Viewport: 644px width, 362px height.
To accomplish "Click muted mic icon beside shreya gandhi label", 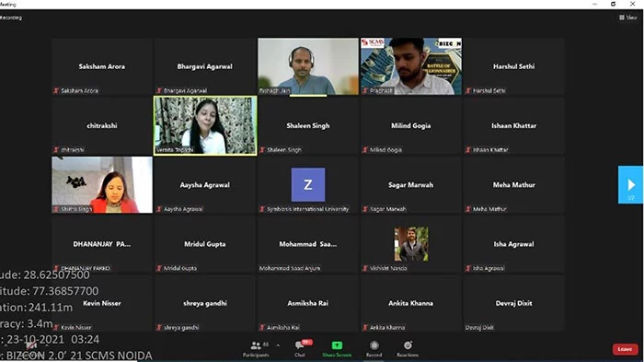I will [x=159, y=327].
